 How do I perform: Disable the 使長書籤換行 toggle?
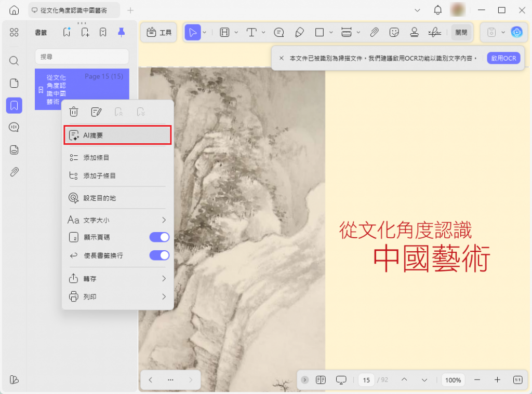tap(159, 255)
